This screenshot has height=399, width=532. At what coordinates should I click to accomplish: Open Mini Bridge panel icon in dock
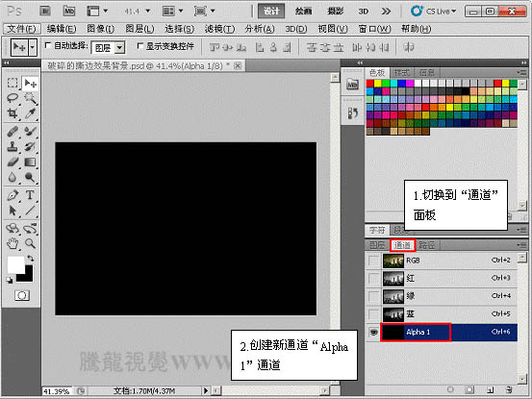point(352,84)
